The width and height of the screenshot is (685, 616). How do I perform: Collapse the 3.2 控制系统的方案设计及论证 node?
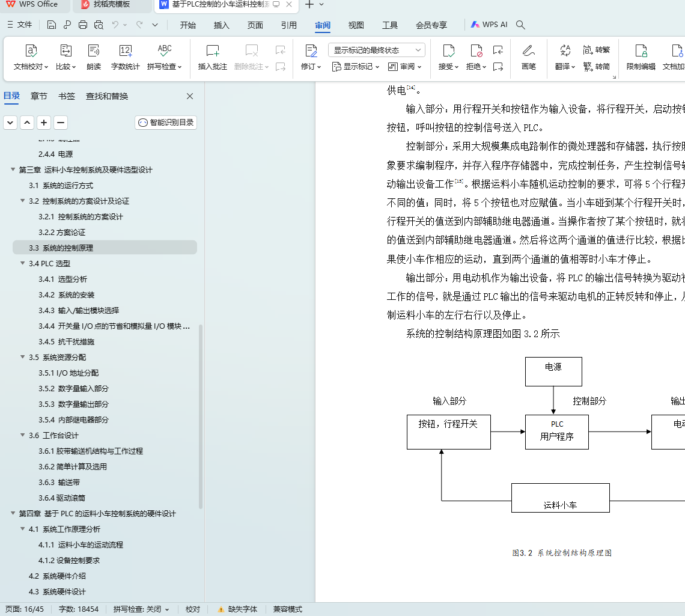click(23, 201)
